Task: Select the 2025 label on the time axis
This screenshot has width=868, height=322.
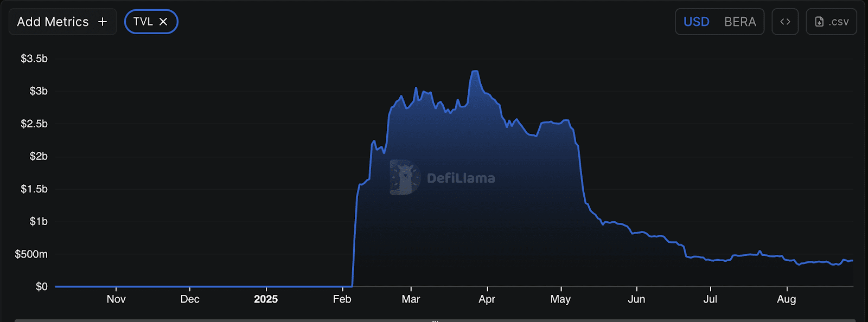Action: [x=266, y=299]
